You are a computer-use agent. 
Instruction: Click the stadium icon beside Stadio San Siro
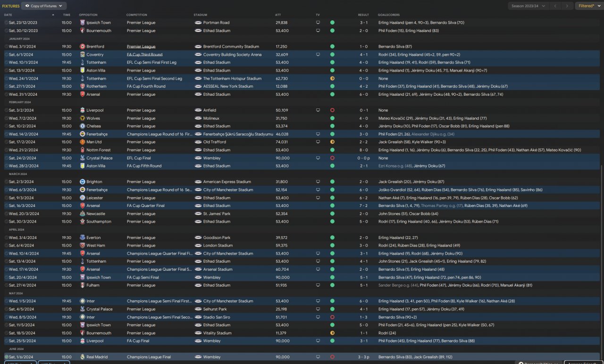(x=198, y=317)
